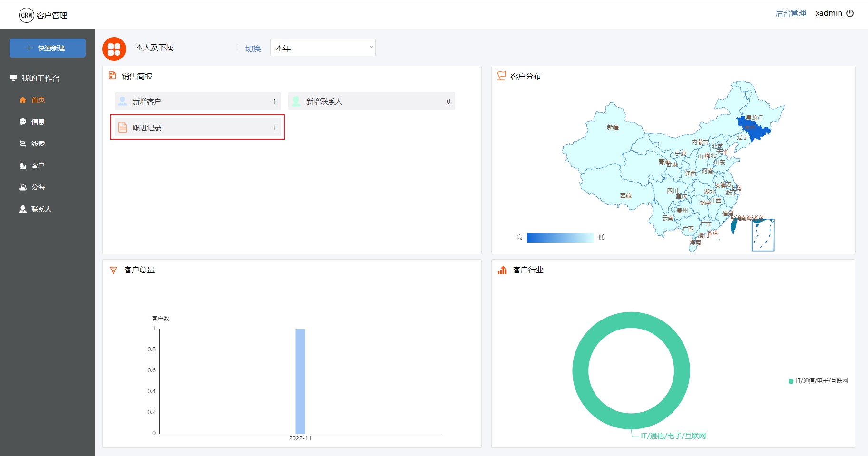Click the CRM logo icon
The image size is (868, 456).
pyautogui.click(x=27, y=15)
